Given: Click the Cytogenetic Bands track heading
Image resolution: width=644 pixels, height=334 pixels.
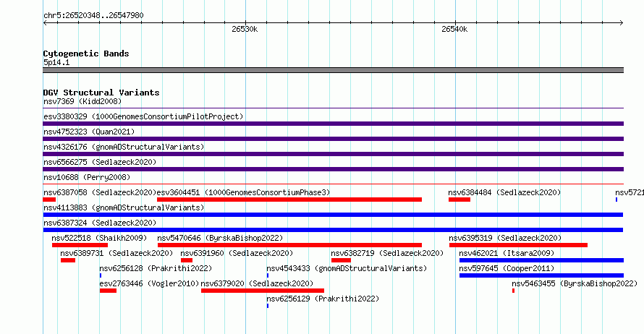Looking at the screenshot, I should pos(86,53).
